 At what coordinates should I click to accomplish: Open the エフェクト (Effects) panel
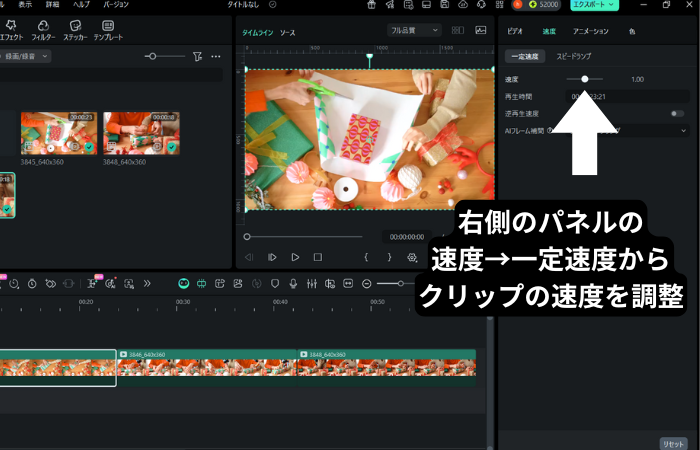pos(11,30)
